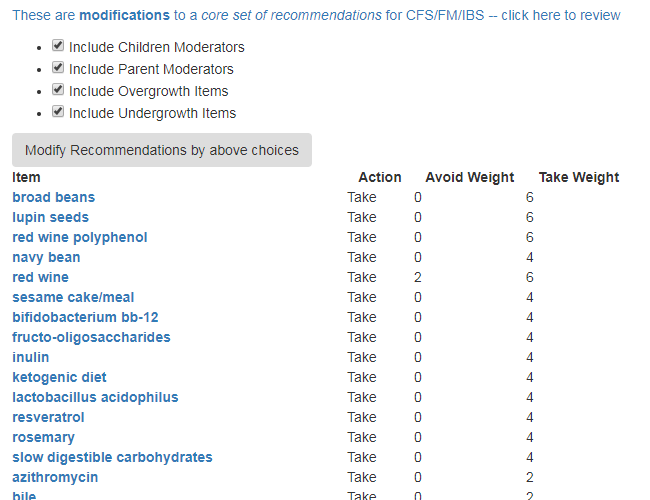This screenshot has height=500, width=650.
Task: Click the red wine item link
Action: (x=40, y=277)
